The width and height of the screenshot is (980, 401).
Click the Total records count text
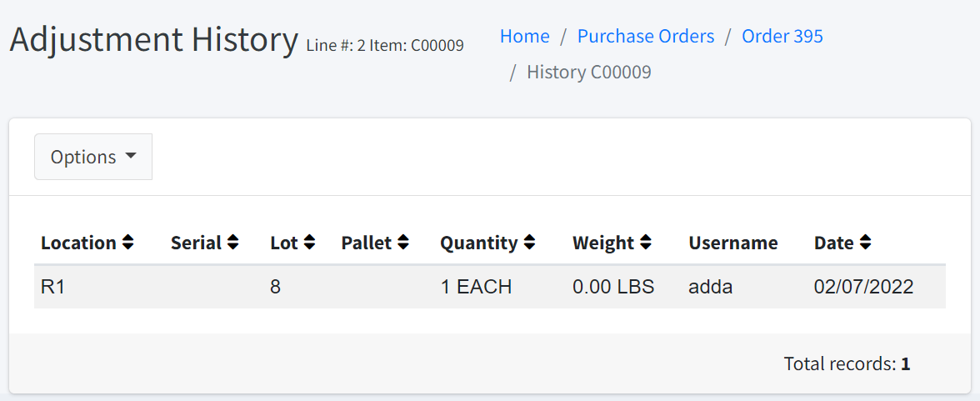(x=847, y=364)
